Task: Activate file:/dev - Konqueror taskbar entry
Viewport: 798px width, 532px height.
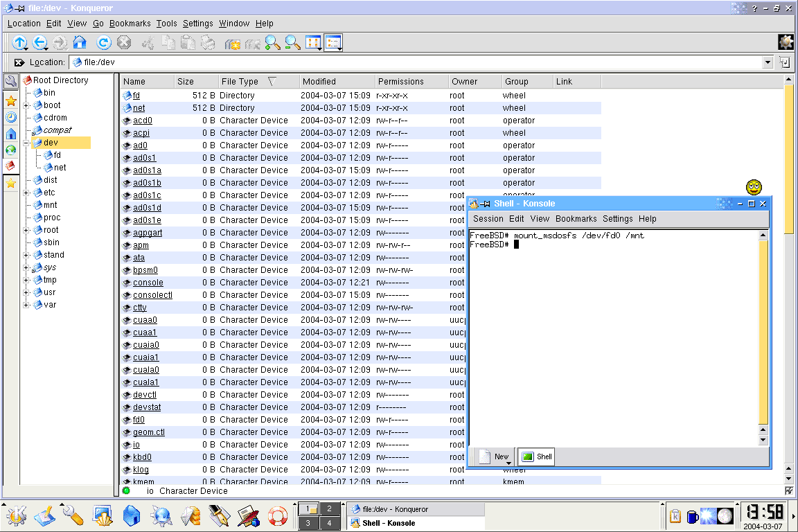Action: click(x=416, y=509)
